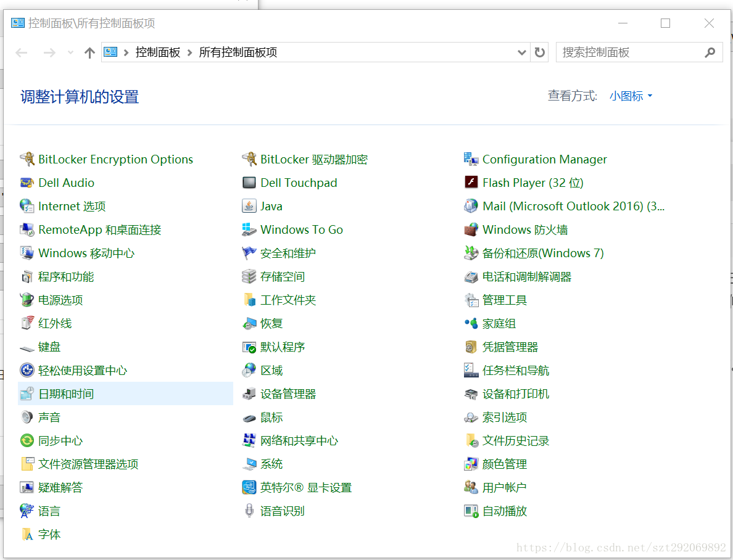Expand chevron after 控制面板 breadcrumb
Image resolution: width=733 pixels, height=560 pixels.
click(x=190, y=52)
